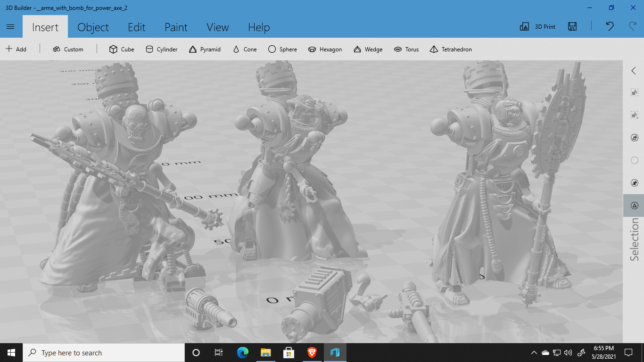Open the volume control in the tray

point(568,353)
